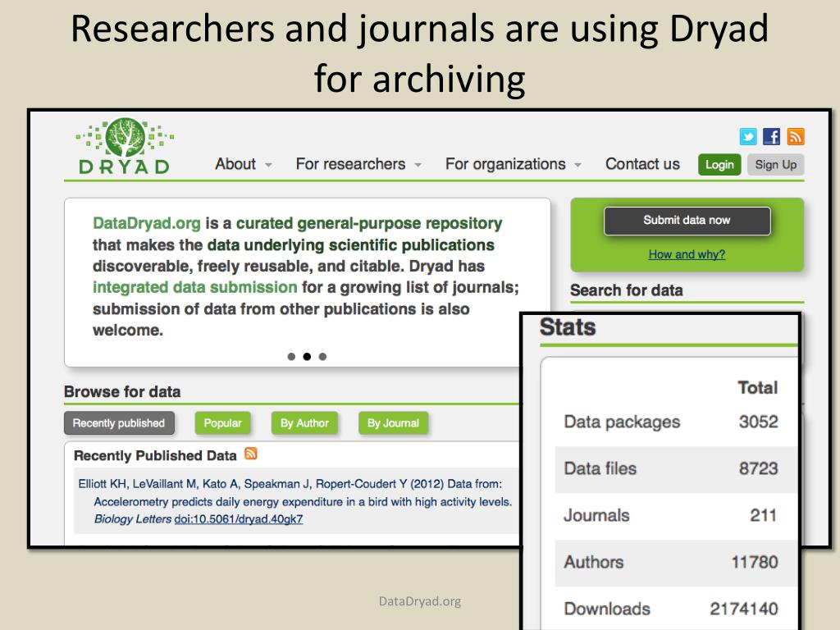Click the Search for data heading

(626, 290)
